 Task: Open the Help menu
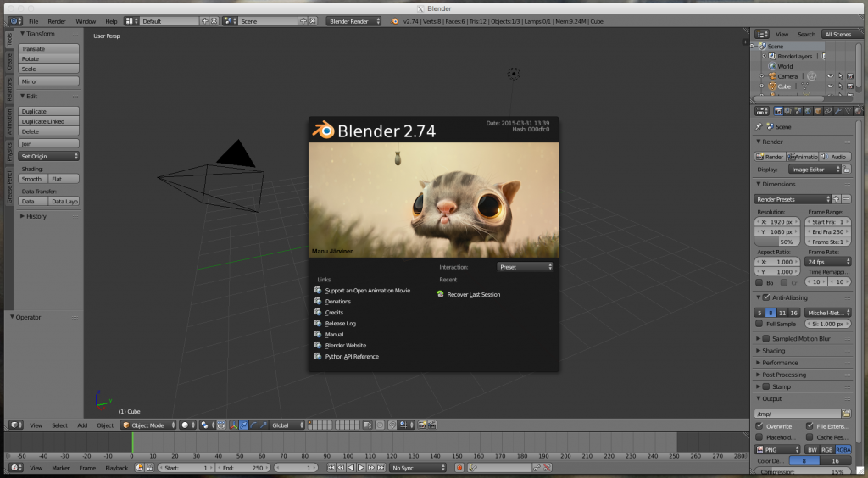click(111, 21)
